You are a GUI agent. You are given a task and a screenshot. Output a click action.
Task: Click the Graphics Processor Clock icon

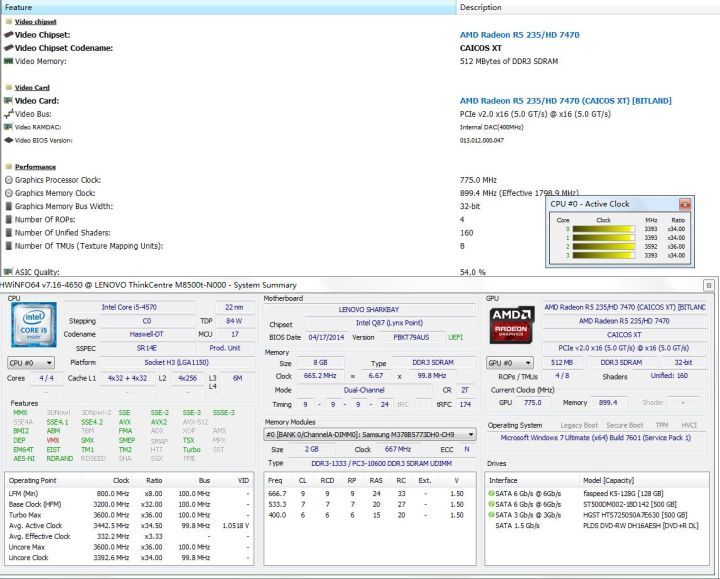tap(8, 180)
